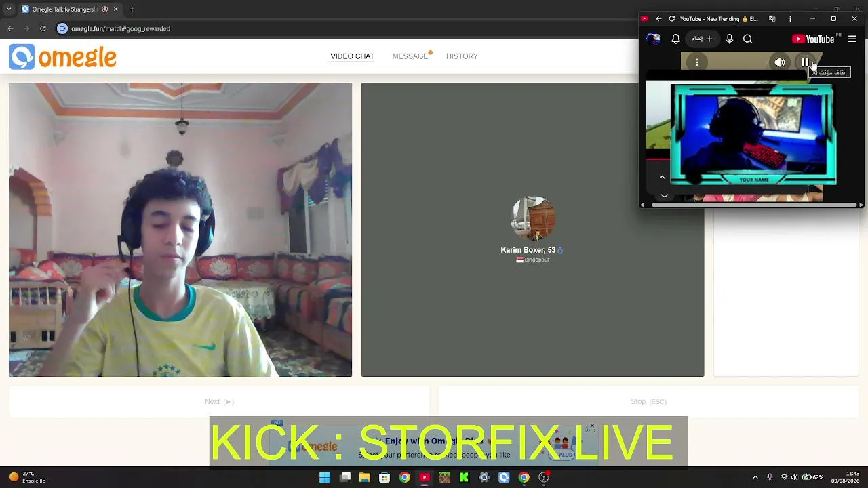This screenshot has height=488, width=868.
Task: Open the HISTORY tab
Action: tap(462, 56)
